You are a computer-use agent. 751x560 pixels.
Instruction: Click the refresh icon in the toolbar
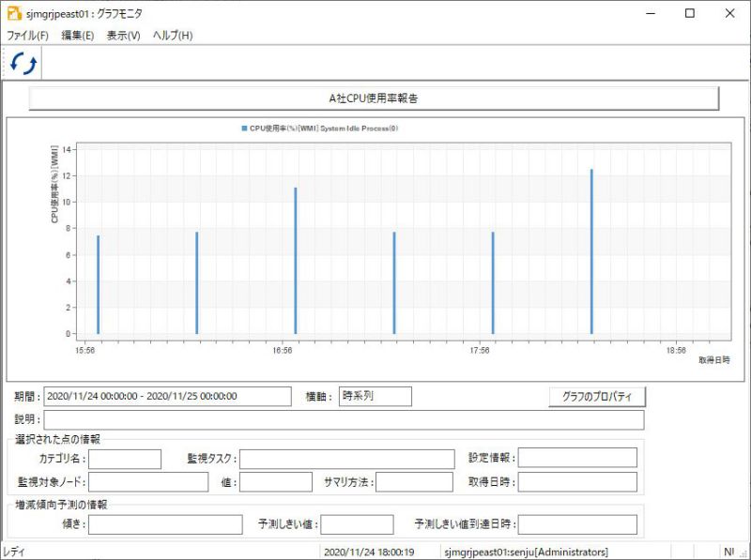23,63
